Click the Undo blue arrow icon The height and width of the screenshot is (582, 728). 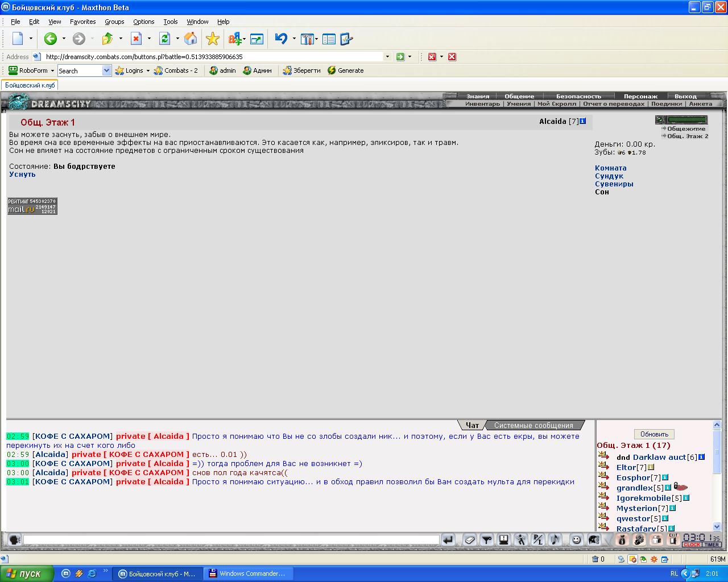coord(281,39)
